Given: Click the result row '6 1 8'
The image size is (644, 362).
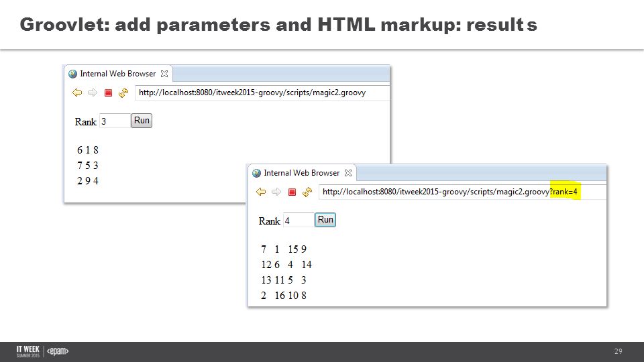Looking at the screenshot, I should tap(88, 150).
